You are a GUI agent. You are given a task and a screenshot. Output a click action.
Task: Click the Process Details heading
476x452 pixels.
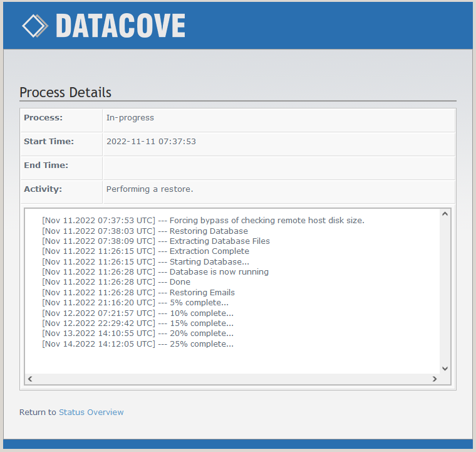(65, 92)
